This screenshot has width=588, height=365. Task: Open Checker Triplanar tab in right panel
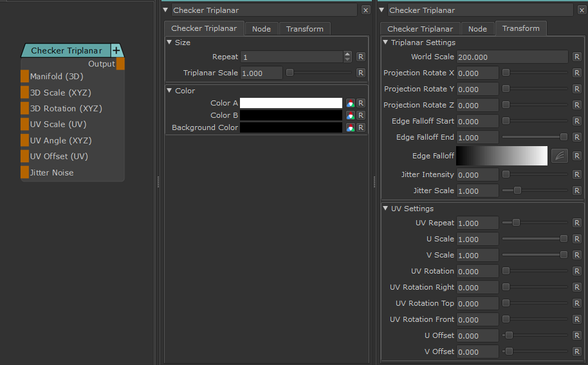click(420, 29)
